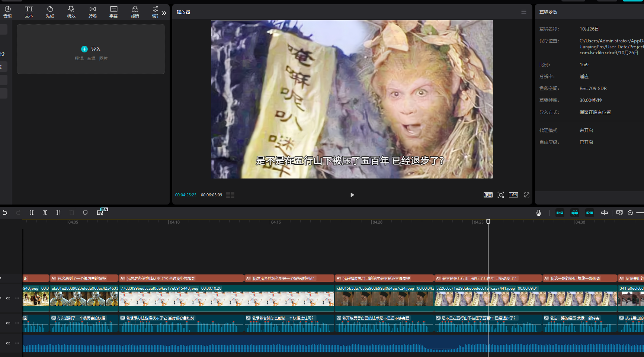The height and width of the screenshot is (357, 644).
Task: Expand the subtitle track header arrow
Action: (x=1, y=278)
